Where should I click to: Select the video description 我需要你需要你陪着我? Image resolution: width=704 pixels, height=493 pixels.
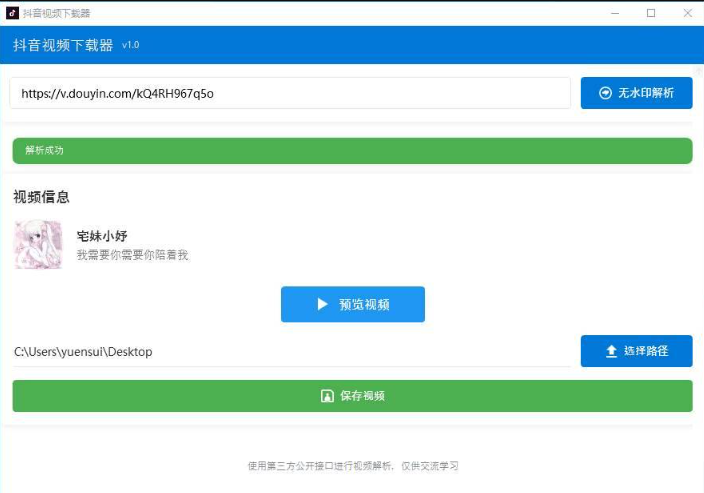pyautogui.click(x=132, y=255)
